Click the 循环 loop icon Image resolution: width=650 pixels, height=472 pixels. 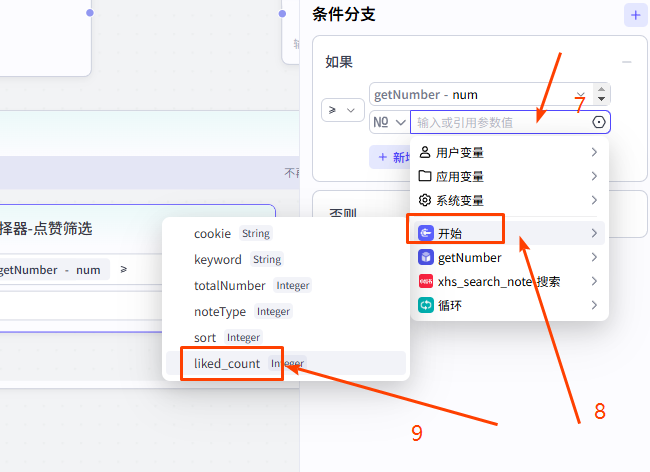click(425, 306)
